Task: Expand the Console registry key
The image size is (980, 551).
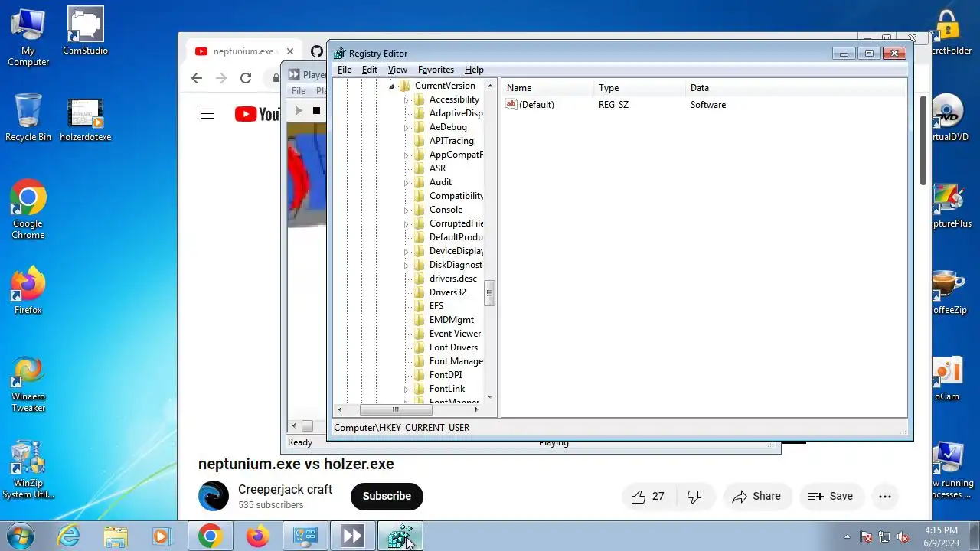Action: (407, 210)
